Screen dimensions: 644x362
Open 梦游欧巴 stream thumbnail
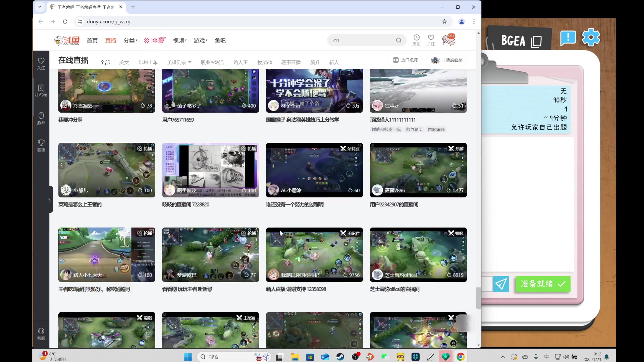point(211,255)
